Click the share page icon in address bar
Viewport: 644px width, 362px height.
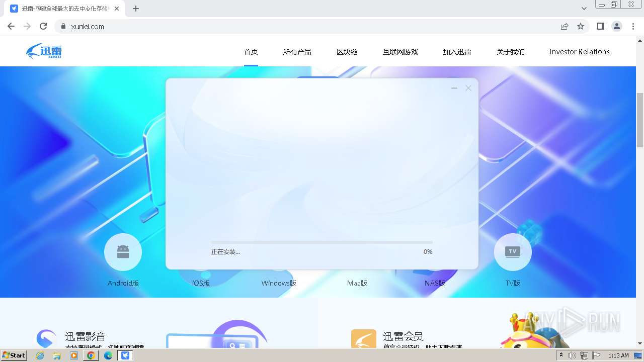(565, 27)
